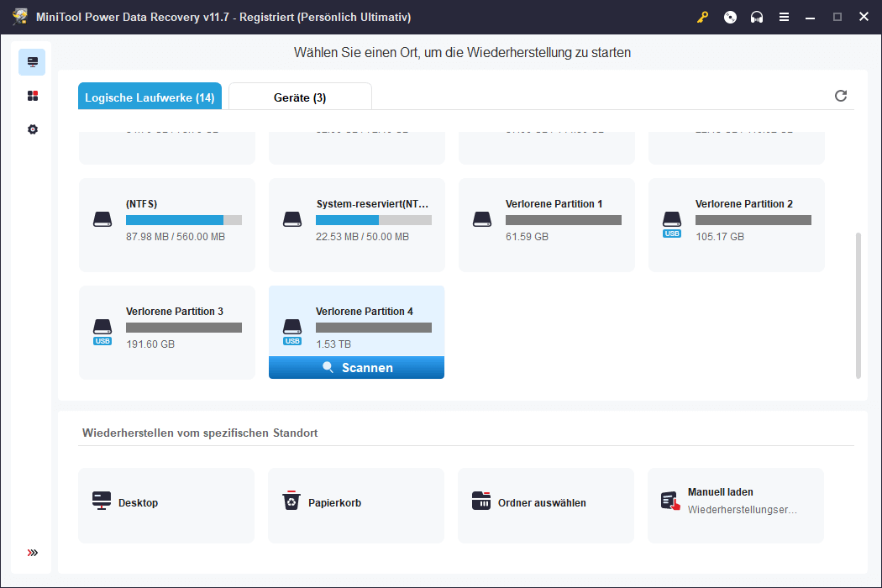
Task: Click the Ordner auswählen folder icon
Action: coord(481,501)
